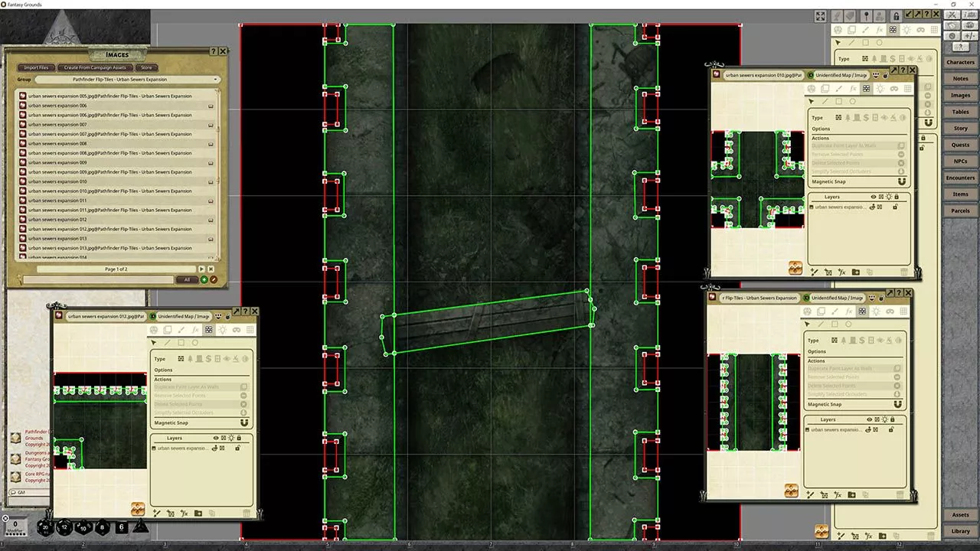Toggle lighting sun header icon in expansion 010 Layers panel

tap(888, 197)
